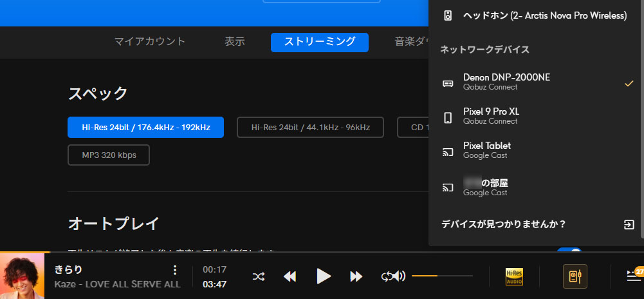
Task: Click the speaker icon beside ヘッドホン
Action: tap(448, 16)
